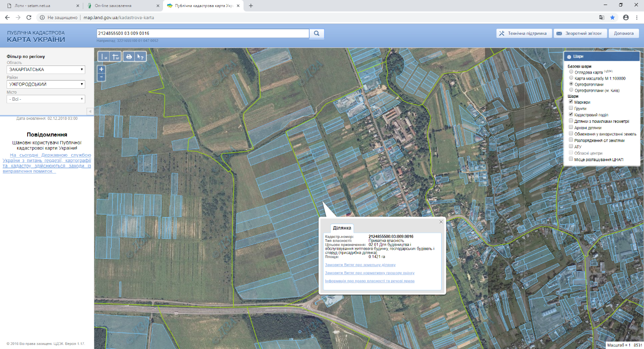Run cadastral number search with magnifier icon

pyautogui.click(x=316, y=34)
